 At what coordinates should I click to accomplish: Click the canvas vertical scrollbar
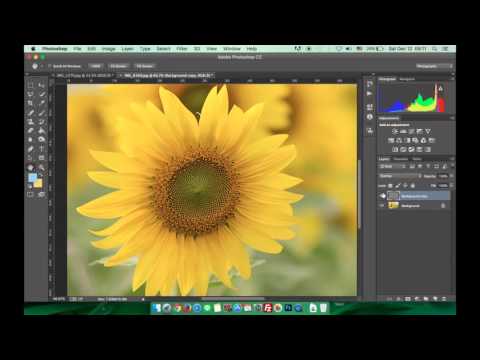[x=359, y=194]
